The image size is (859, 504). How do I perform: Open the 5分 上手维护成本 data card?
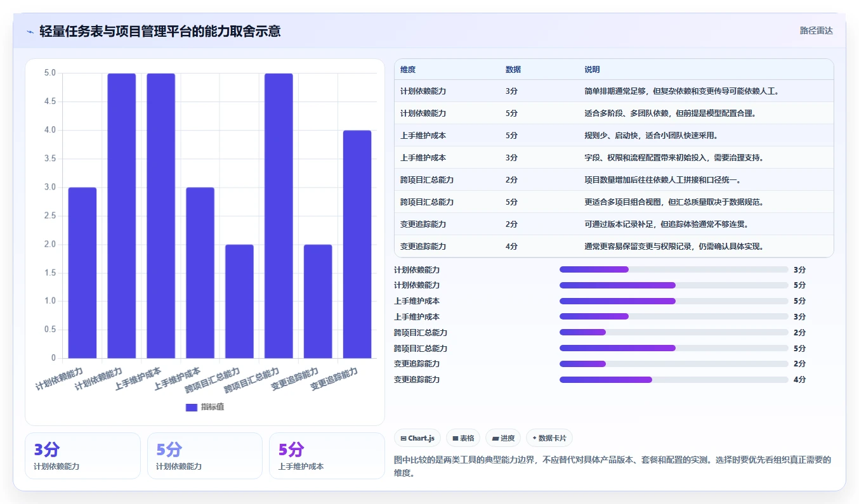coord(327,456)
